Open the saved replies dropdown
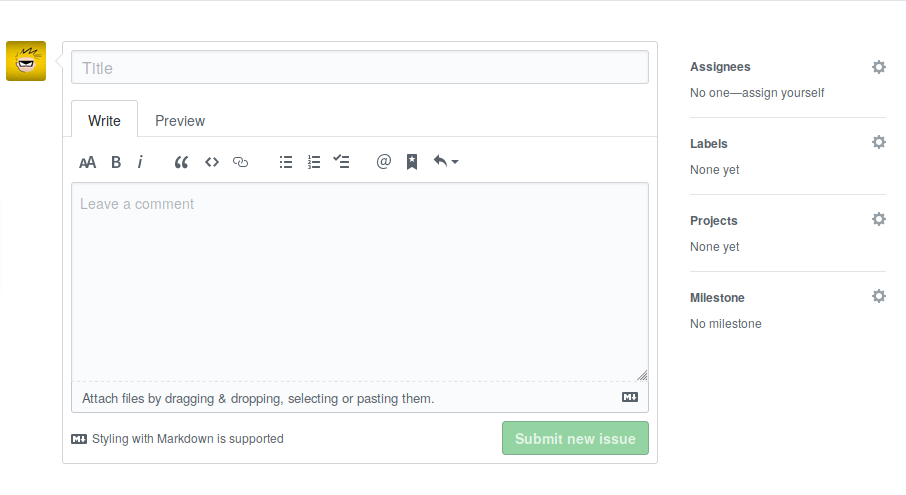This screenshot has width=906, height=495. point(445,161)
